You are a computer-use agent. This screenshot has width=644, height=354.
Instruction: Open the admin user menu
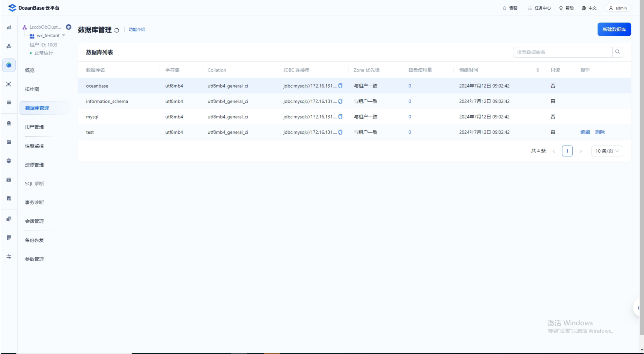pyautogui.click(x=618, y=8)
